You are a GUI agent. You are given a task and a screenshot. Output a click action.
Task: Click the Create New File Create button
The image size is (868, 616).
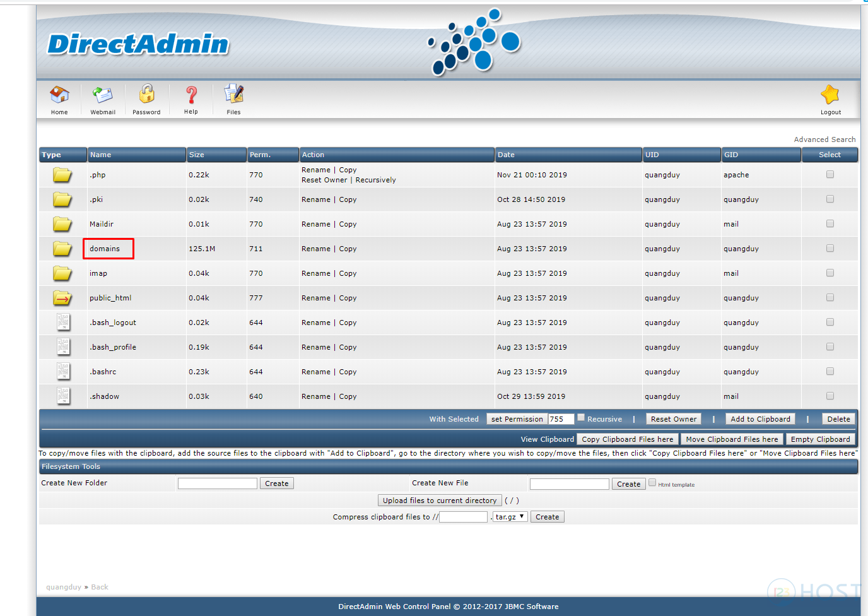tap(628, 484)
